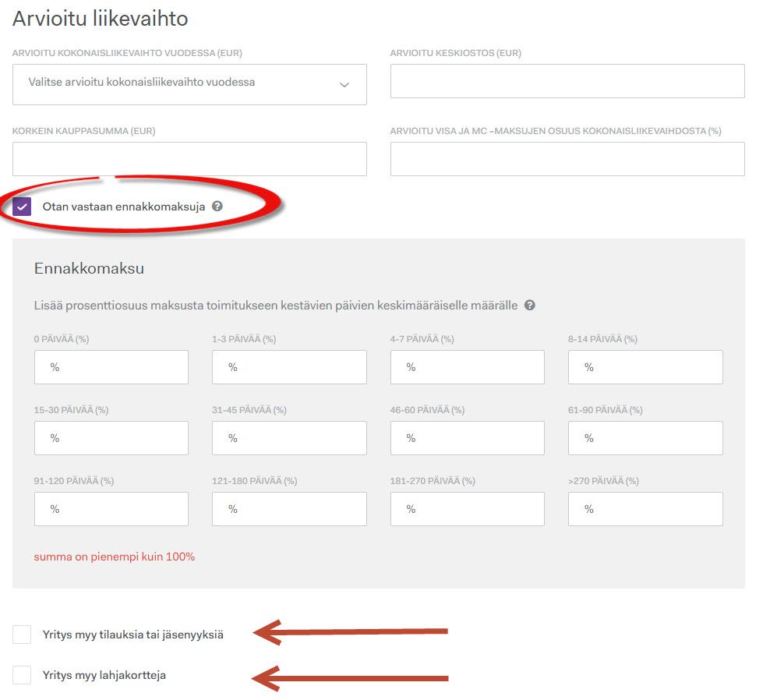Select the 4-7 päivää percentage field
The width and height of the screenshot is (770, 700).
point(467,367)
